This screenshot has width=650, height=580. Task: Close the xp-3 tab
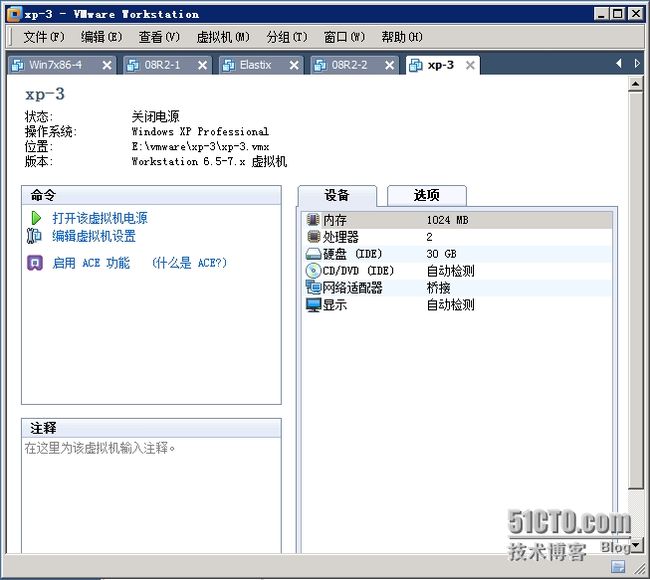click(470, 65)
